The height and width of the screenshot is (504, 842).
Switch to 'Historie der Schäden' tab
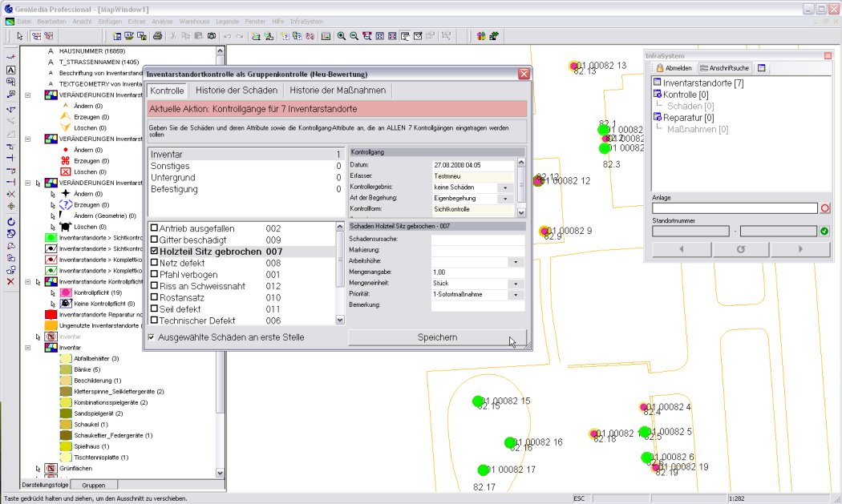[x=237, y=91]
